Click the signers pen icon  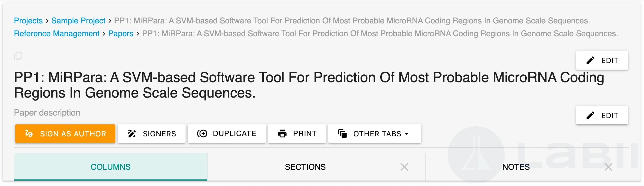point(132,134)
